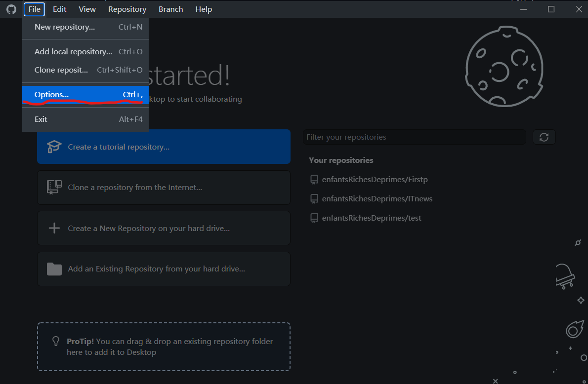Click the clone repository icon on Internet card
This screenshot has height=384, width=588.
click(x=54, y=188)
